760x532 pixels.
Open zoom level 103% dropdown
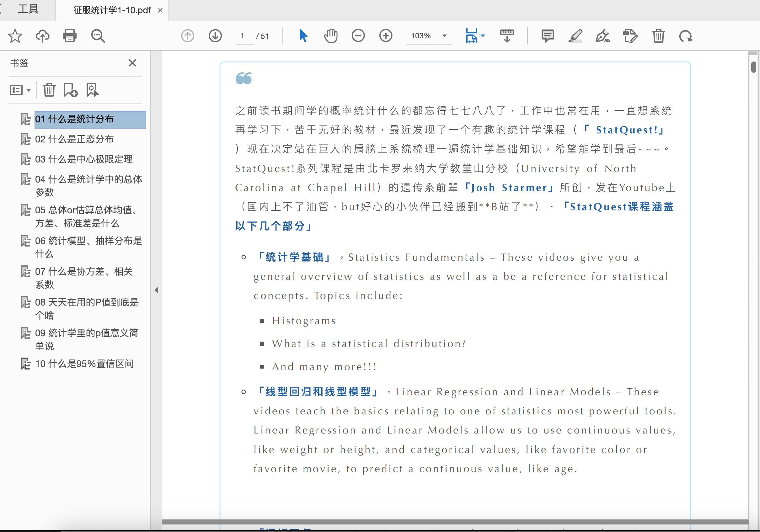tap(445, 36)
